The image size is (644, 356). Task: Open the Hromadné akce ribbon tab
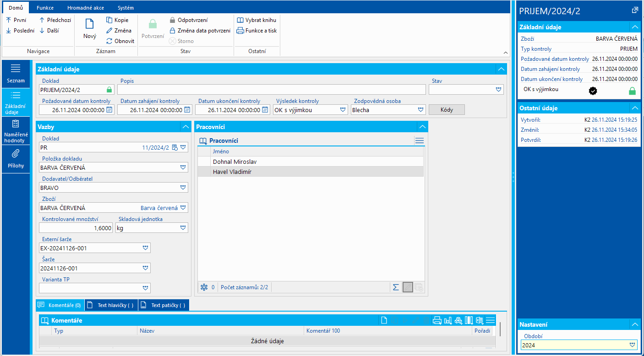tap(85, 8)
